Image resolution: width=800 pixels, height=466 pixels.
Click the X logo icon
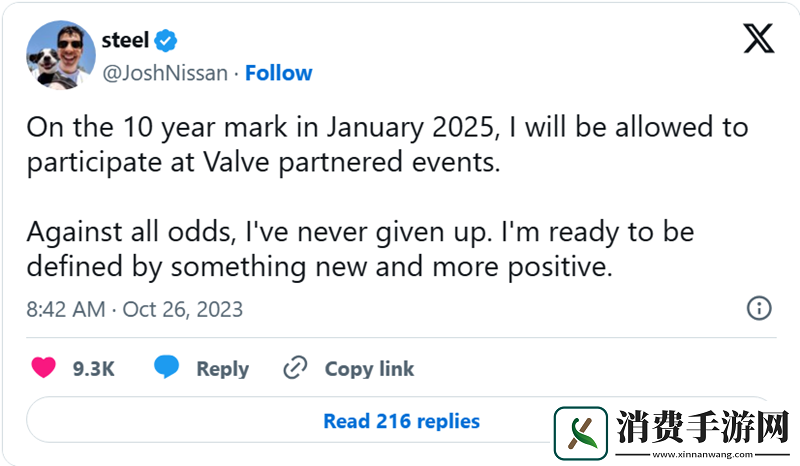[759, 40]
